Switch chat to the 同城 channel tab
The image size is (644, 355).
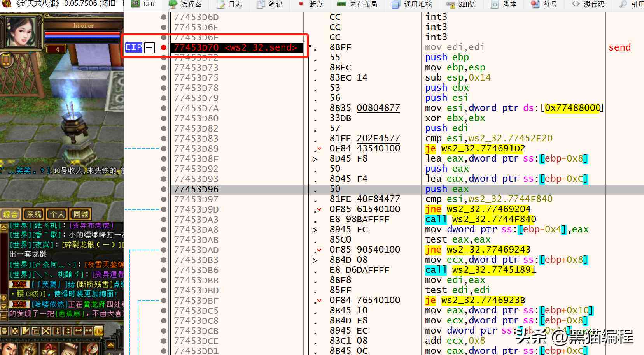pyautogui.click(x=80, y=214)
